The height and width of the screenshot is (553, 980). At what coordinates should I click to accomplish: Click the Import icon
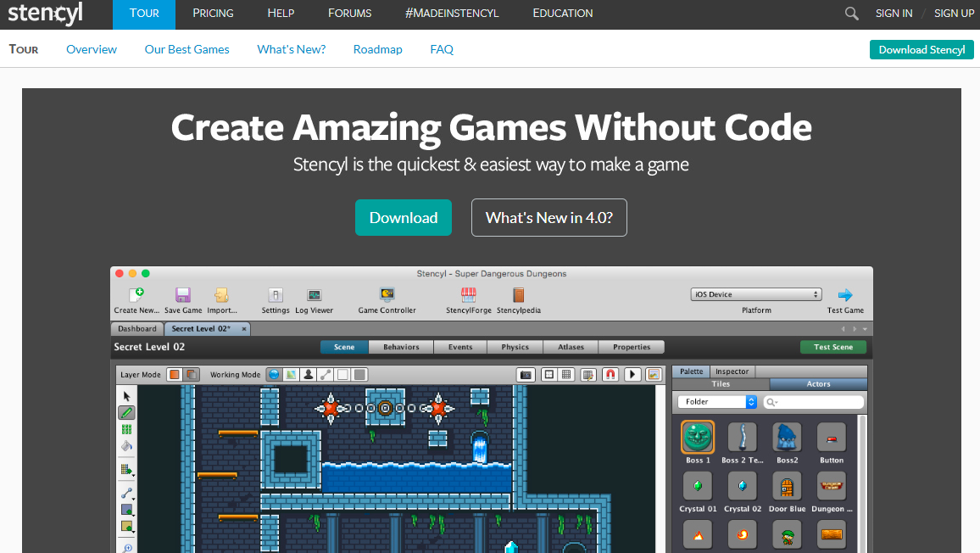(222, 295)
